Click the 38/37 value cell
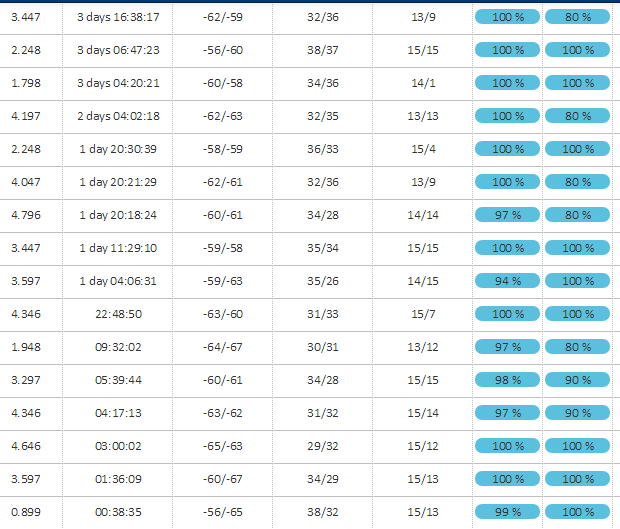The width and height of the screenshot is (620, 529). pyautogui.click(x=325, y=50)
